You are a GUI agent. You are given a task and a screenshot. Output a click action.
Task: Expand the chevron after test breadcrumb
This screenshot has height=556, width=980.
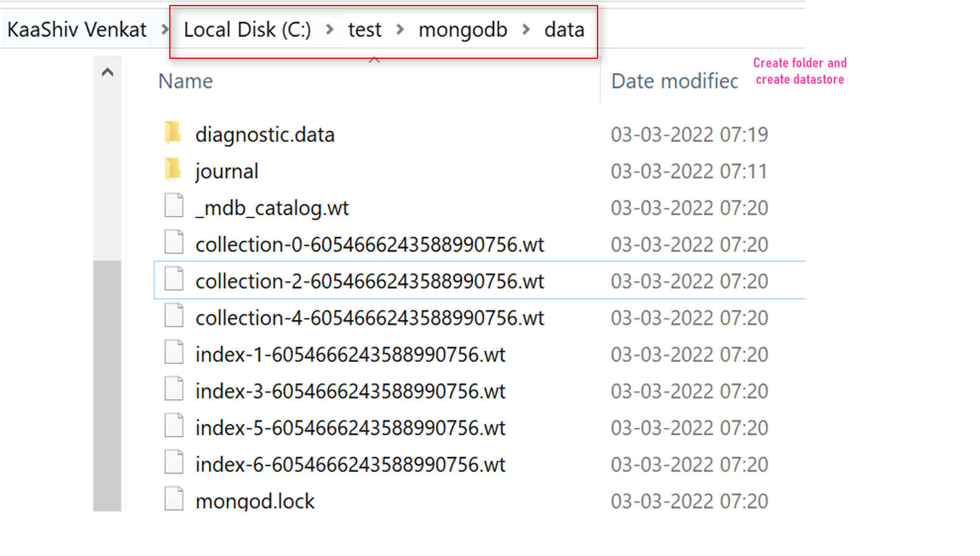(400, 29)
